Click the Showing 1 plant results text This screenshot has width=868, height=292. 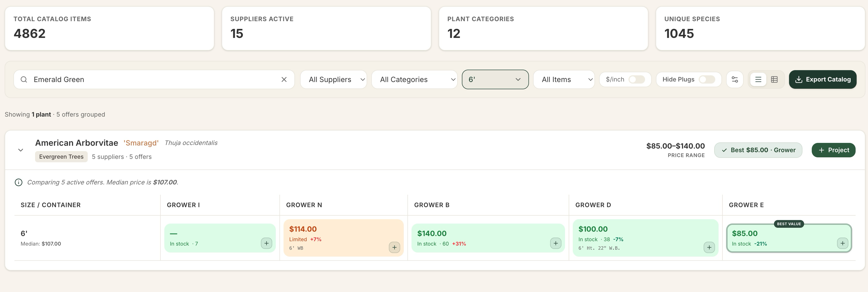click(x=55, y=115)
